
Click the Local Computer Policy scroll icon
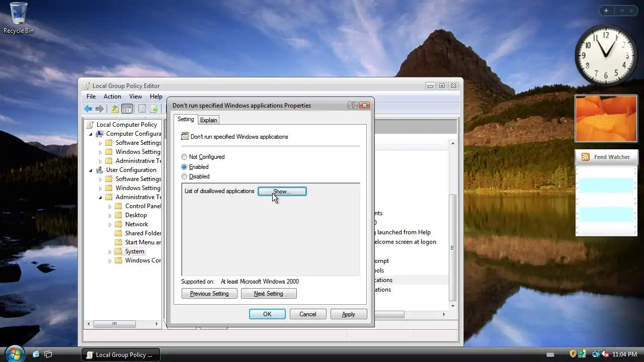[x=90, y=125]
